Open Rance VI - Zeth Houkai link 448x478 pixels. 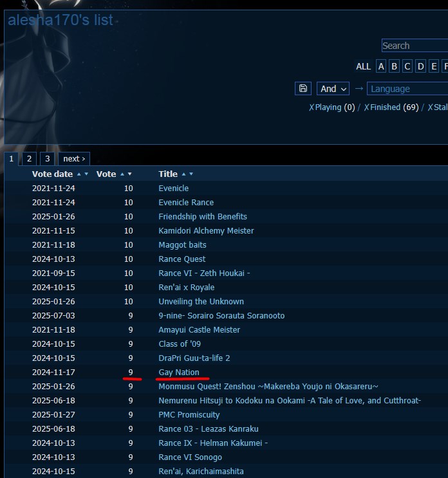(x=204, y=273)
